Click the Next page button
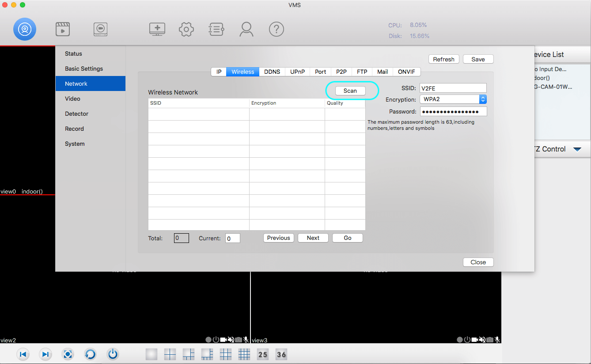 [x=313, y=238]
